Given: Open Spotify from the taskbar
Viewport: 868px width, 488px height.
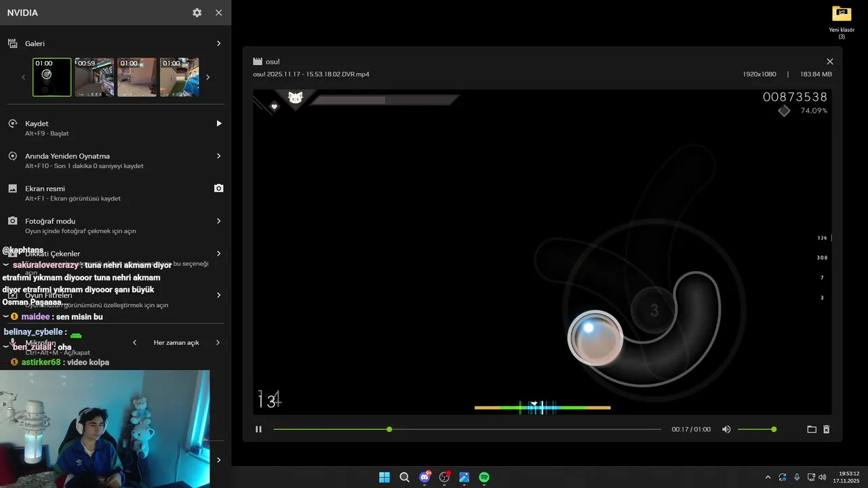Looking at the screenshot, I should coord(484,477).
